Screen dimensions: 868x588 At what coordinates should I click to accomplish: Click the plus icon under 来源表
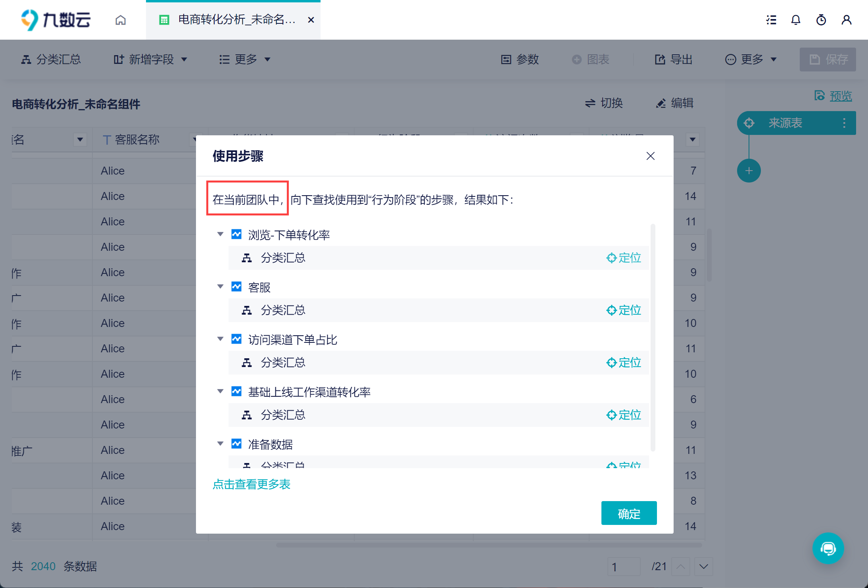[749, 171]
